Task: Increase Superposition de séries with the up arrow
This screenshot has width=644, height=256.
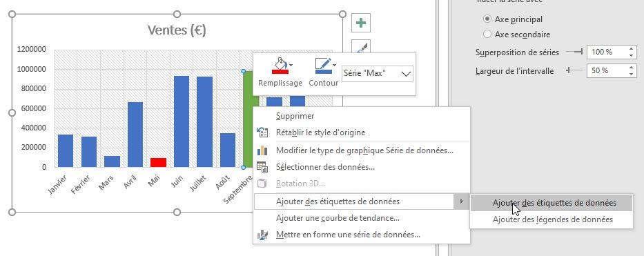Action: (x=632, y=49)
